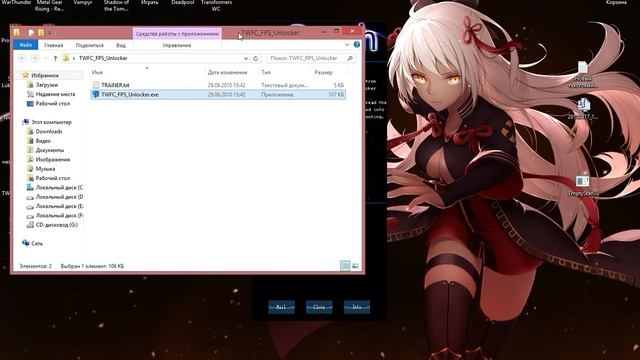The width and height of the screenshot is (640, 360).
Task: Select the TRAiNER.txt file
Action: click(115, 85)
